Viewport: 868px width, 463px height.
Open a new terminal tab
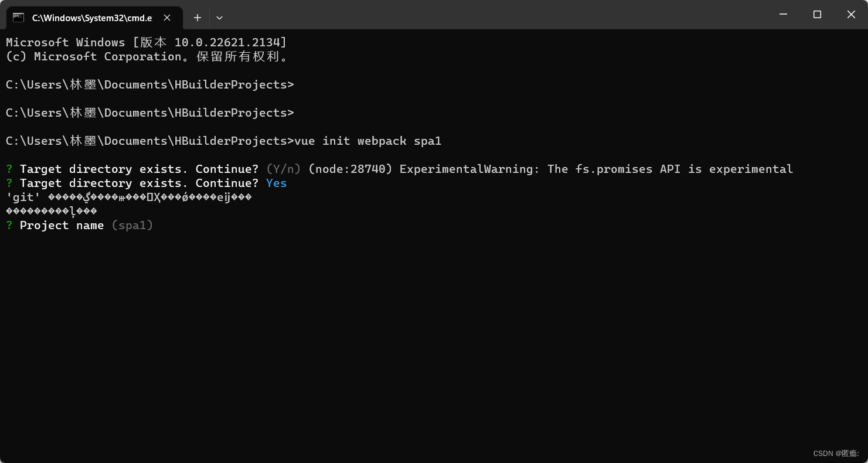(x=198, y=18)
